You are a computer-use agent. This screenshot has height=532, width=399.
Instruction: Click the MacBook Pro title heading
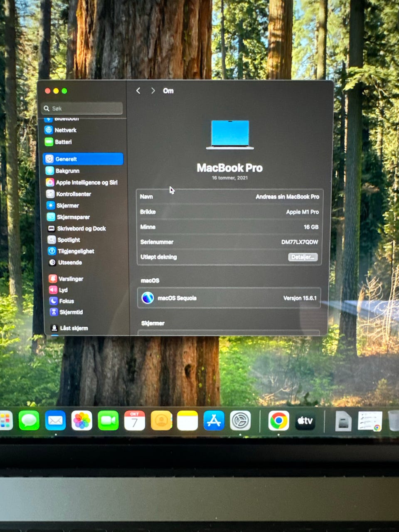(229, 168)
